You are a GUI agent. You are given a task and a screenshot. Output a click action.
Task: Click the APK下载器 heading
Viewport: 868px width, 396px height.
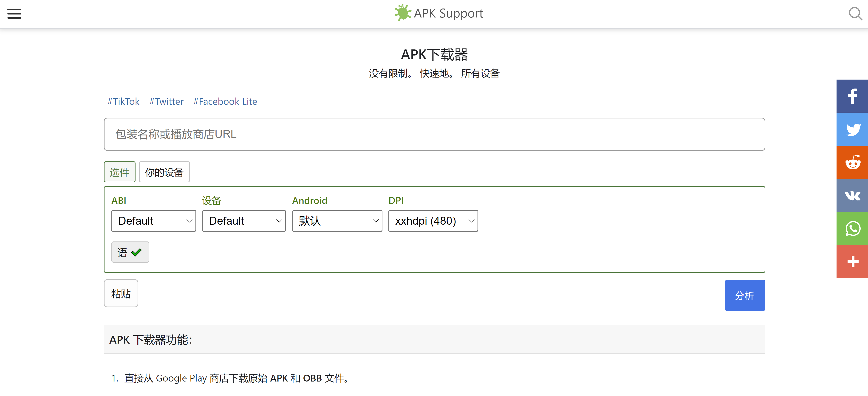point(434,55)
